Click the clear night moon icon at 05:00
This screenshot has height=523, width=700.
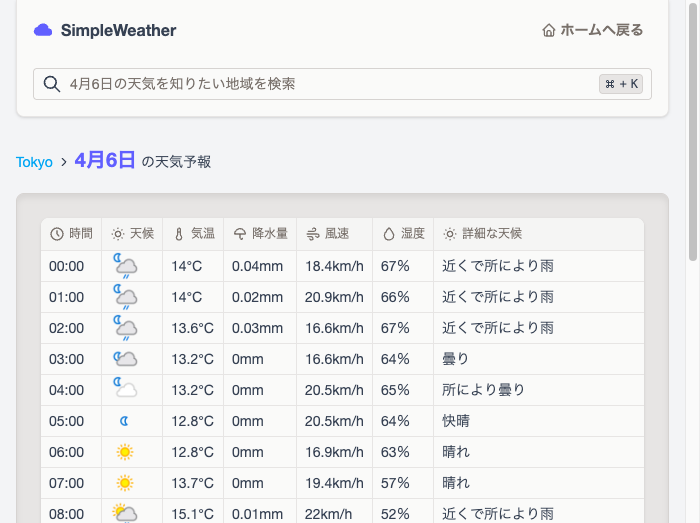[125, 421]
